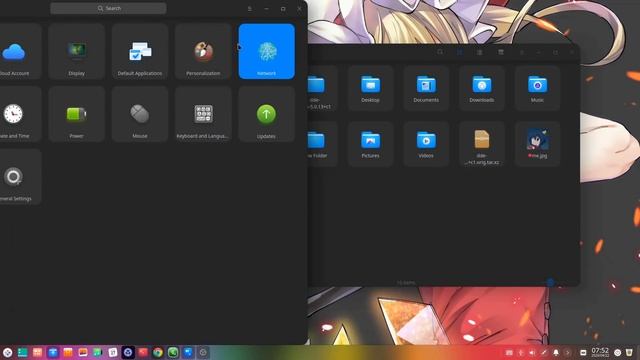Open Keyboard and Language settings
Viewport: 640px width, 360px height.
203,114
